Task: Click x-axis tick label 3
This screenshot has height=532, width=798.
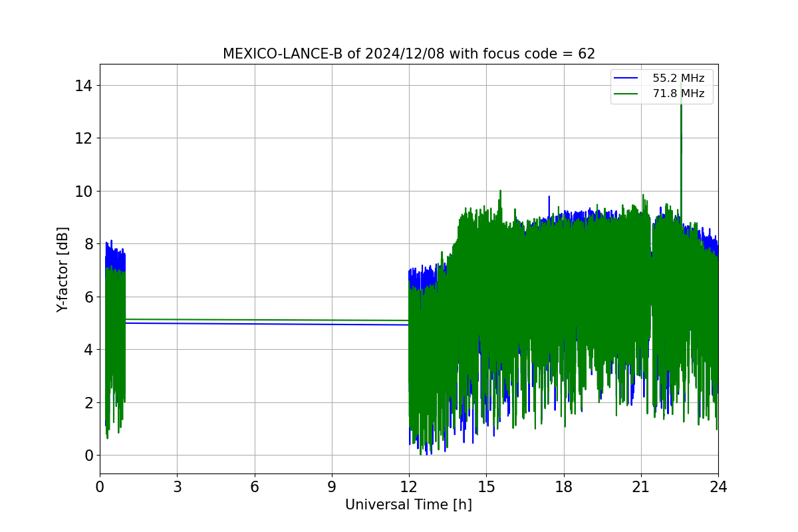Action: click(177, 486)
